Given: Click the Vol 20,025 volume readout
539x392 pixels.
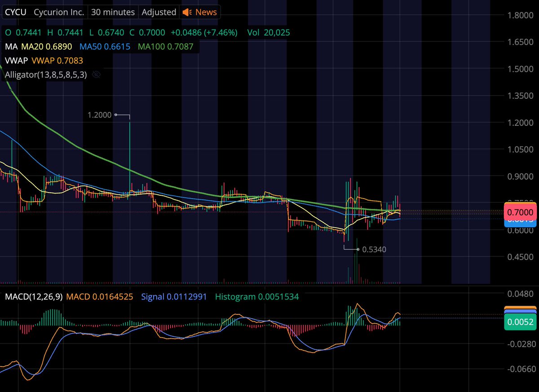Looking at the screenshot, I should point(269,32).
